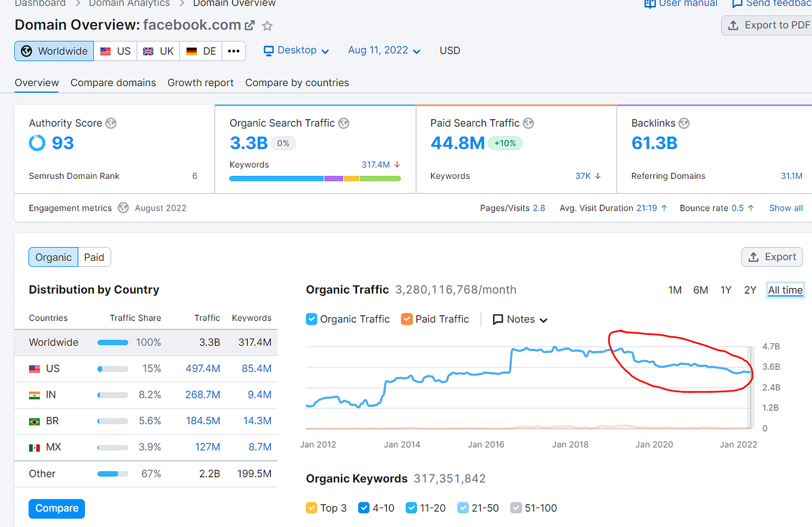Image resolution: width=812 pixels, height=527 pixels.
Task: Click the India flag in country table
Action: (35, 395)
